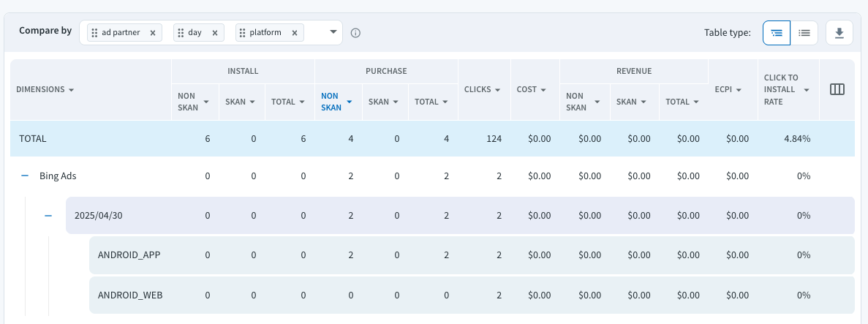Viewport: 868px width, 324px height.
Task: Click the total clicks value 124
Action: point(494,138)
